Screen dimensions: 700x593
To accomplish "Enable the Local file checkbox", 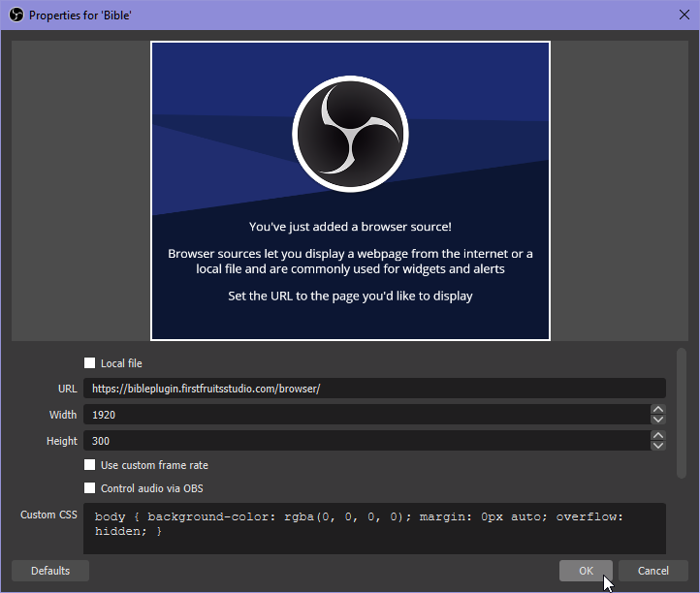I will 90,363.
